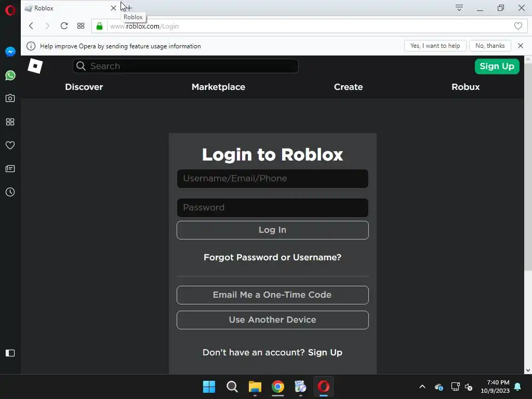Toggle the sidebar panel button
532x399 pixels.
click(x=10, y=353)
